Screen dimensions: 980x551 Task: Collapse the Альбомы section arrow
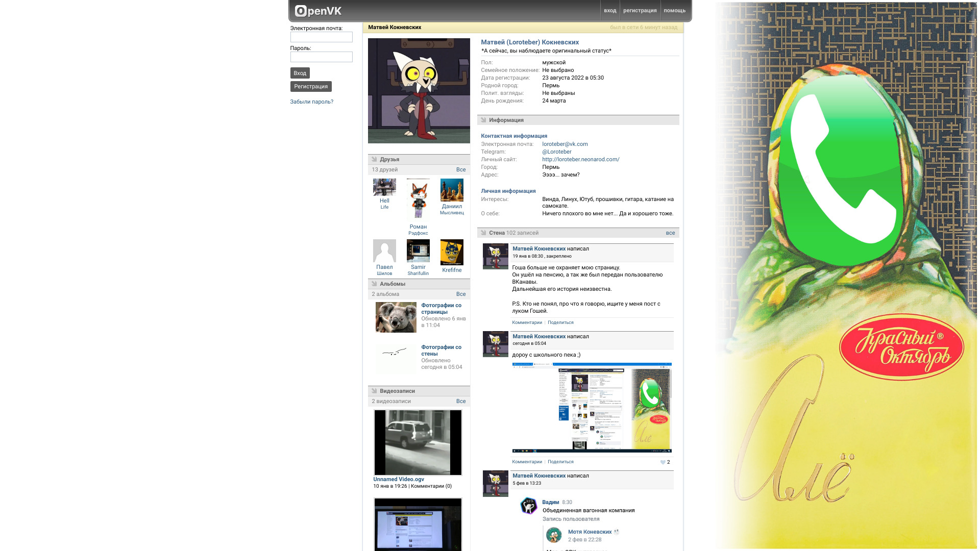374,284
